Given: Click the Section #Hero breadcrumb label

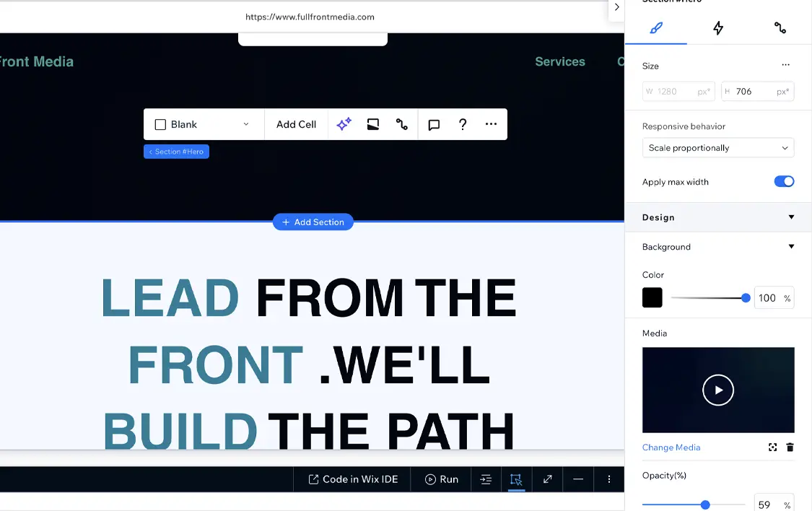Looking at the screenshot, I should click(177, 152).
